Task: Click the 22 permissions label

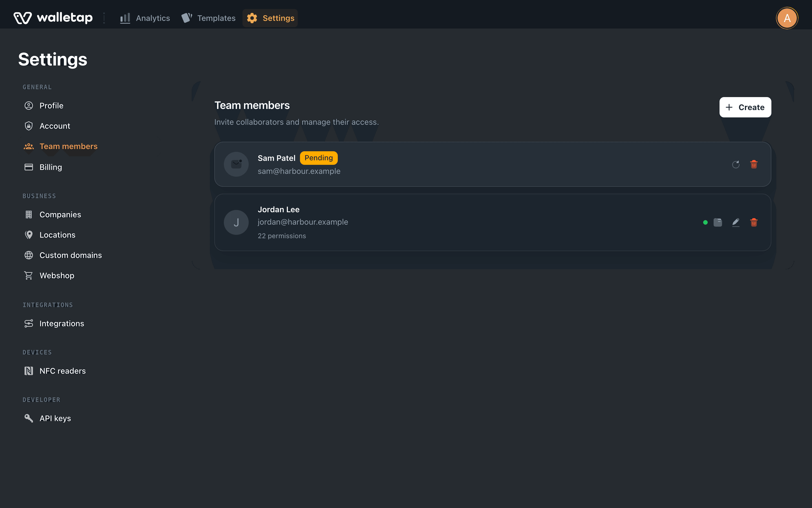Action: pos(281,236)
